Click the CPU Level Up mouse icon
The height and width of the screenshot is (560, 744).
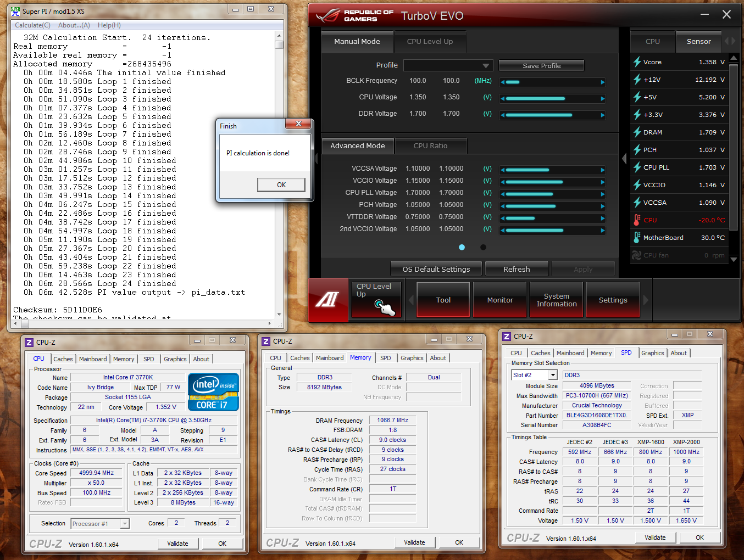click(384, 307)
